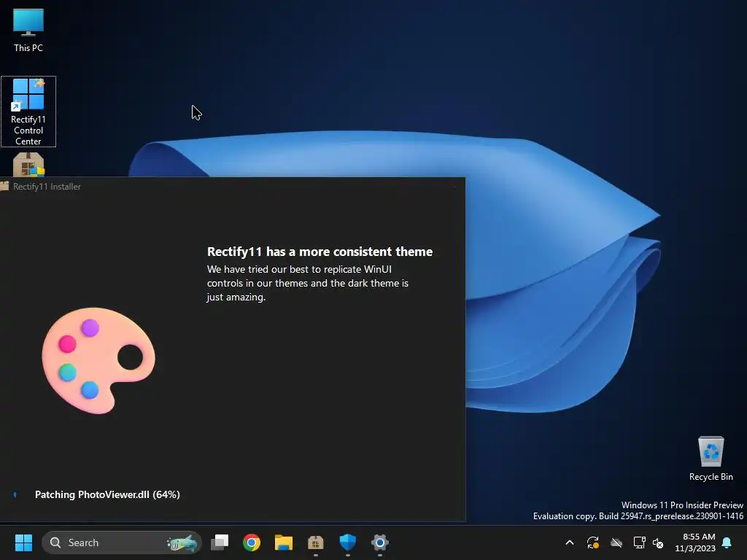Click the paint palette illustration in installer
Viewport: 747px width, 560px height.
point(98,360)
